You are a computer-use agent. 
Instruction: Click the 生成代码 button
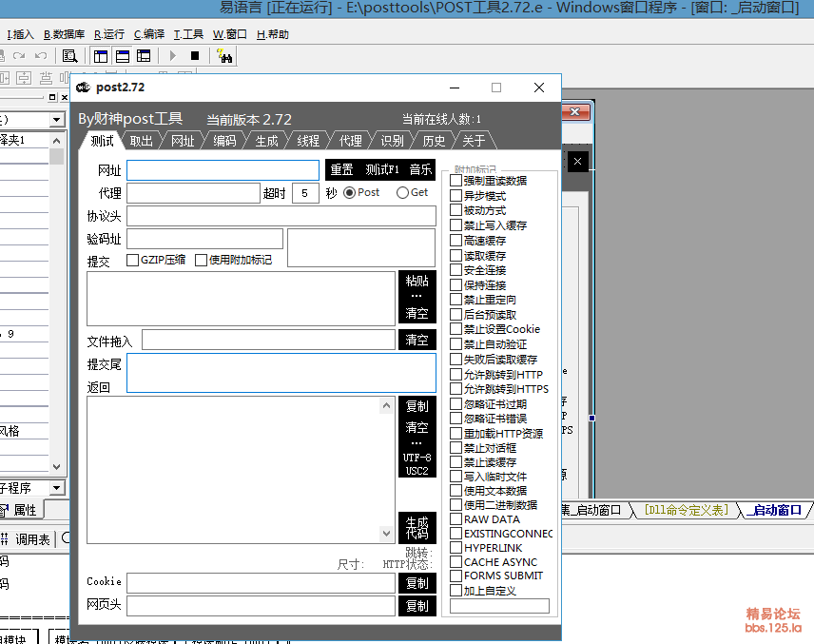417,528
